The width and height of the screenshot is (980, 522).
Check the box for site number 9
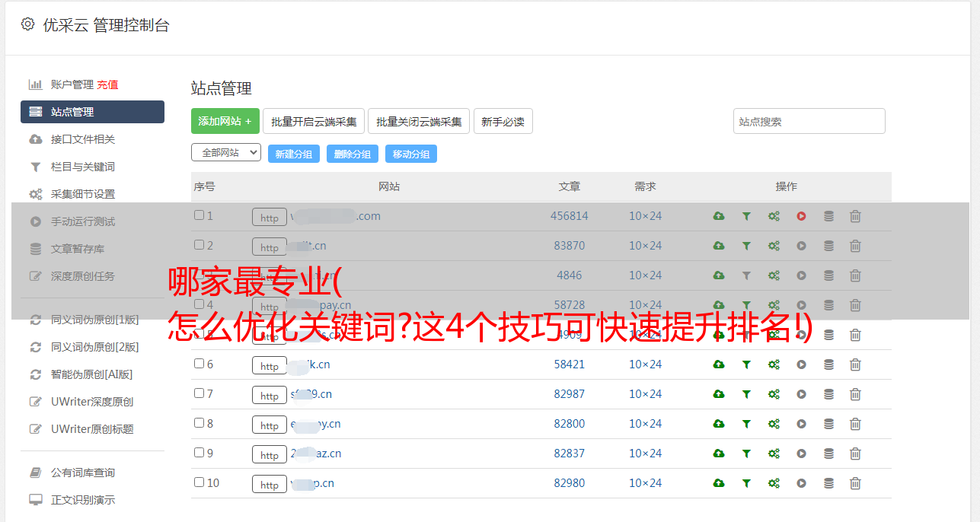pyautogui.click(x=200, y=453)
